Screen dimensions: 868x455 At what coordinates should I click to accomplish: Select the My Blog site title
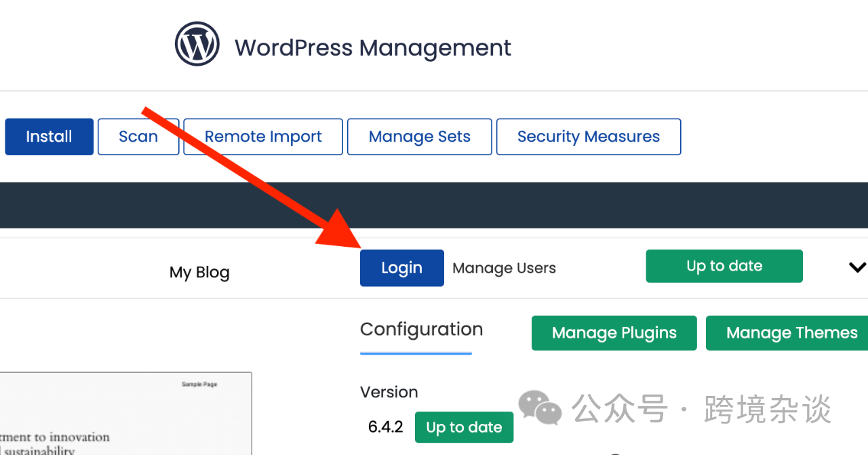199,273
